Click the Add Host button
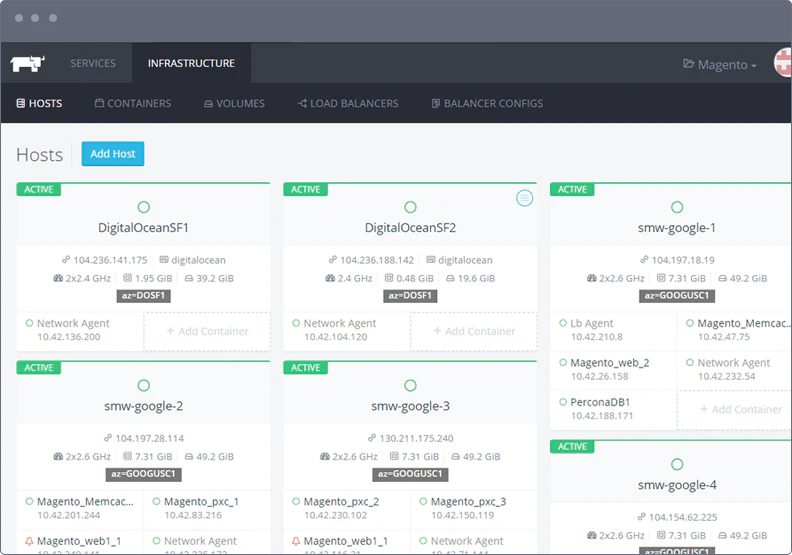792x555 pixels. click(x=113, y=154)
